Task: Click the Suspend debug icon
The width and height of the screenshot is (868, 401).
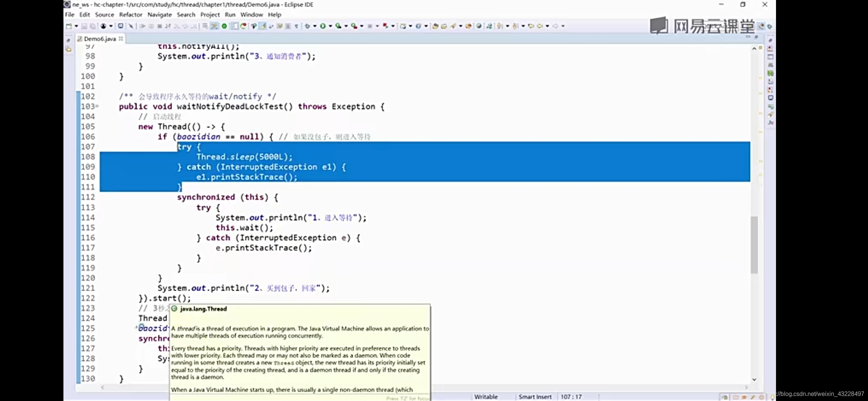Action: pyautogui.click(x=151, y=26)
